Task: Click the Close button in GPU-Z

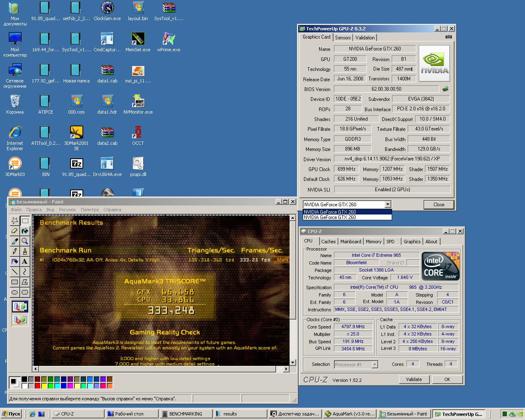Action: click(x=439, y=204)
